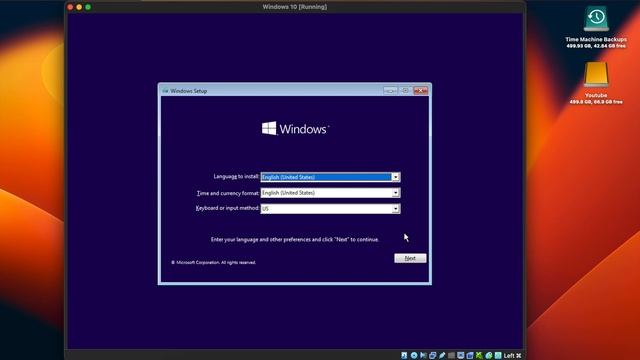Click the hard disk activity icon in VirtualBox status bar
This screenshot has width=640, height=360.
[x=404, y=356]
